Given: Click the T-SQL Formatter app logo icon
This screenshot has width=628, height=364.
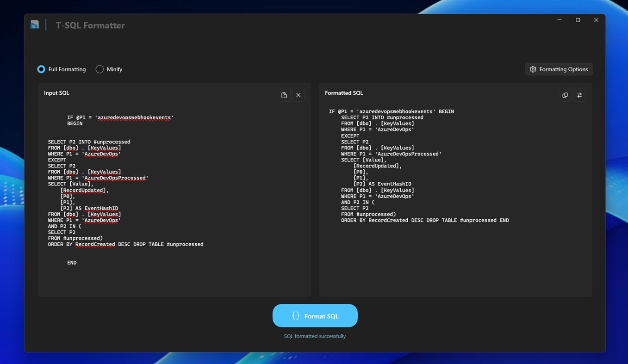Looking at the screenshot, I should click(35, 25).
